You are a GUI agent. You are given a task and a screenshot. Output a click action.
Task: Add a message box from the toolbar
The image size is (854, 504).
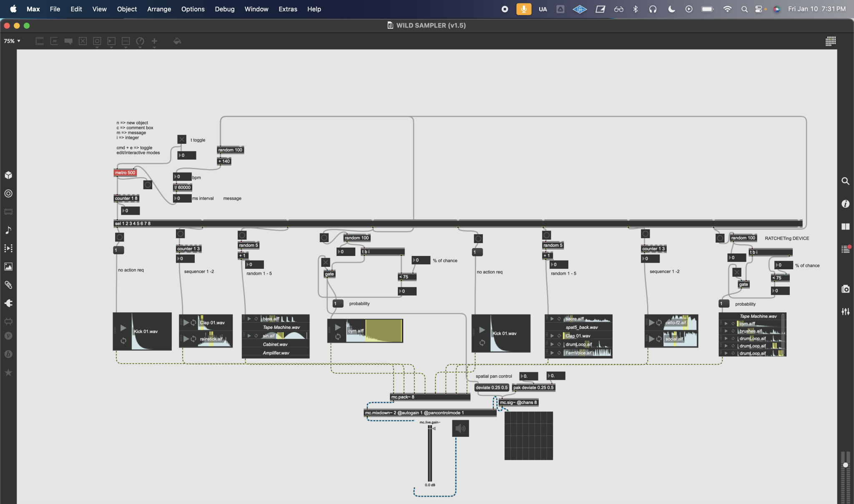54,41
